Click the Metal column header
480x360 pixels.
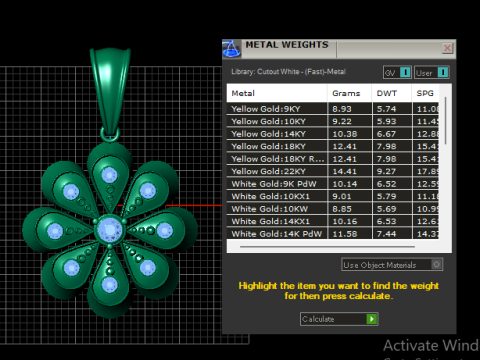coord(277,93)
